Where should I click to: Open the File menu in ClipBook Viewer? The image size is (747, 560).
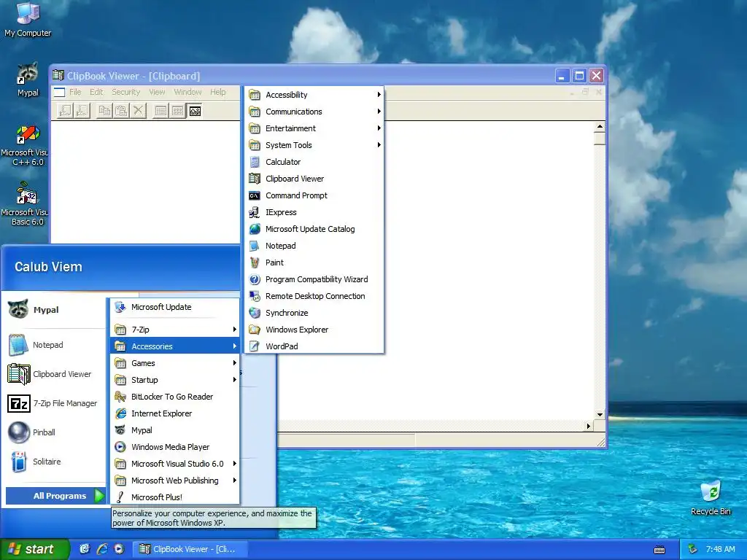tap(75, 92)
